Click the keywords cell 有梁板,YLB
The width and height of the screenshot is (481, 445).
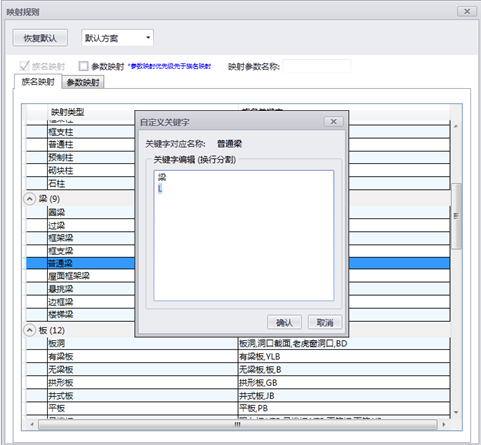pos(344,357)
